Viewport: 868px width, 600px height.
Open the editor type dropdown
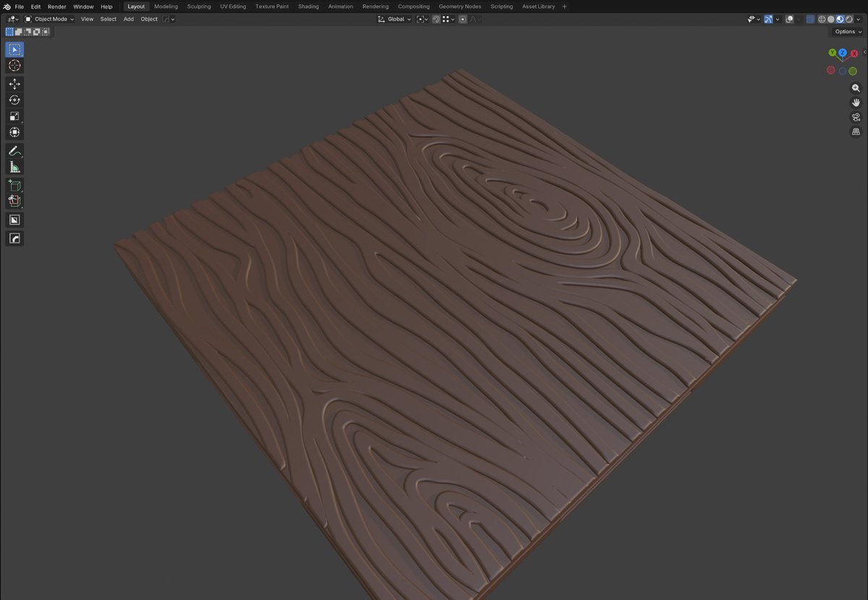(13, 19)
